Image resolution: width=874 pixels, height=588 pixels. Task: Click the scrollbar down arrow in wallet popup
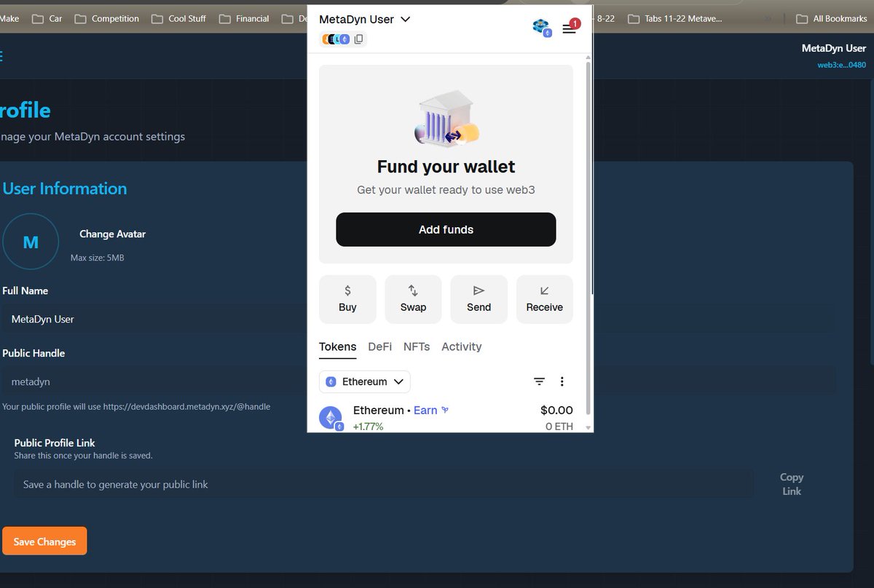point(588,428)
